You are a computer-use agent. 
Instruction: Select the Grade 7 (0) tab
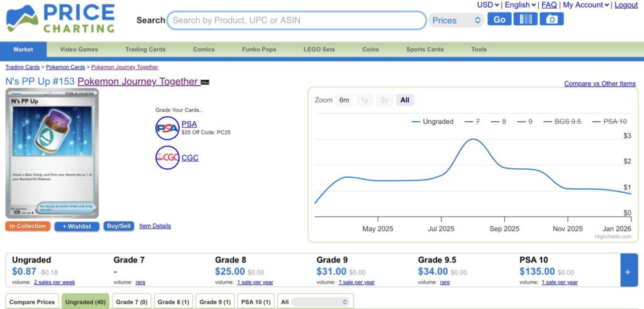click(131, 301)
